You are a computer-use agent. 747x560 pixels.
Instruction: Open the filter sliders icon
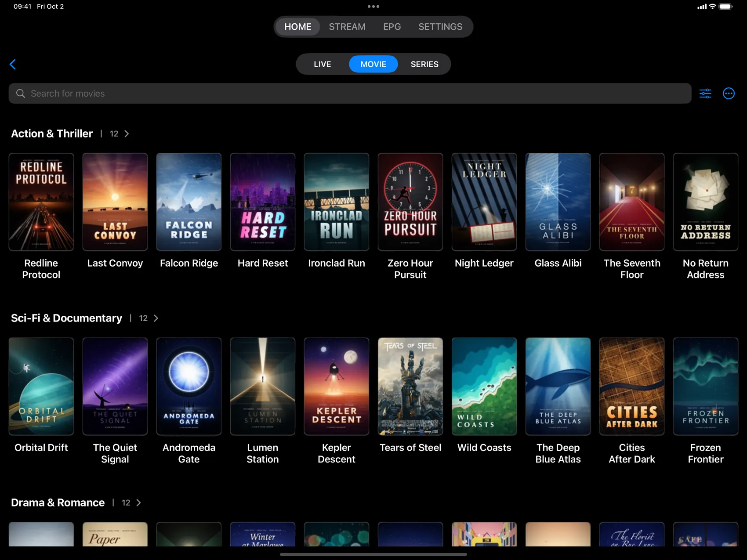pos(705,94)
